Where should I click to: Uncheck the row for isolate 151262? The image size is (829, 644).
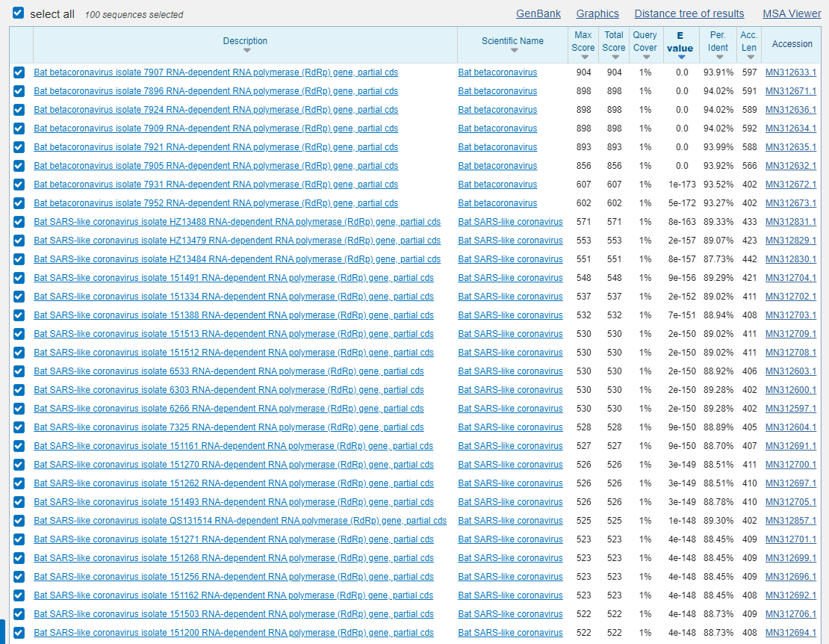pyautogui.click(x=19, y=483)
